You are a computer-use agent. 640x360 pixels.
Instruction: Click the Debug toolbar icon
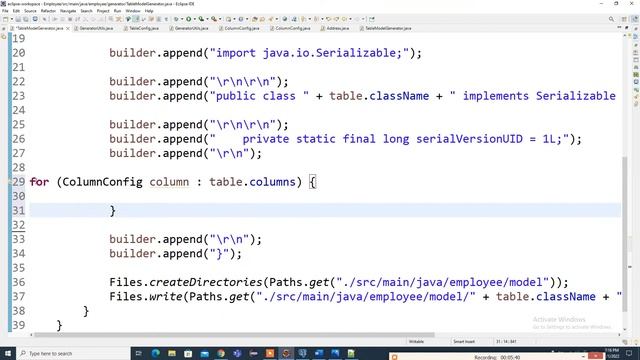[176, 19]
